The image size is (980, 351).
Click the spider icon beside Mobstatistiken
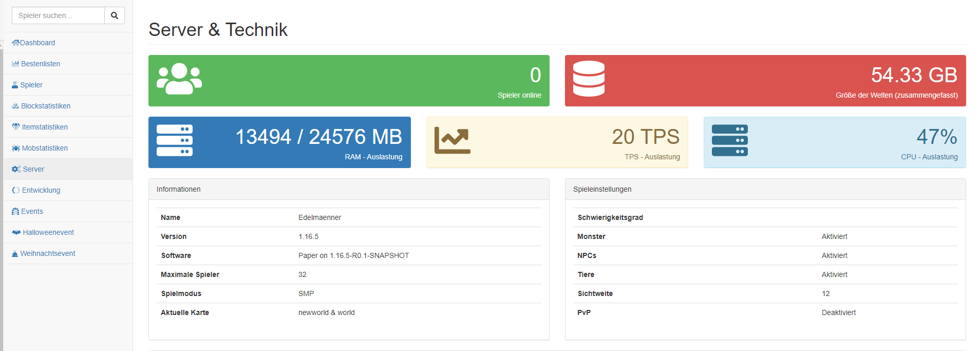(x=16, y=148)
